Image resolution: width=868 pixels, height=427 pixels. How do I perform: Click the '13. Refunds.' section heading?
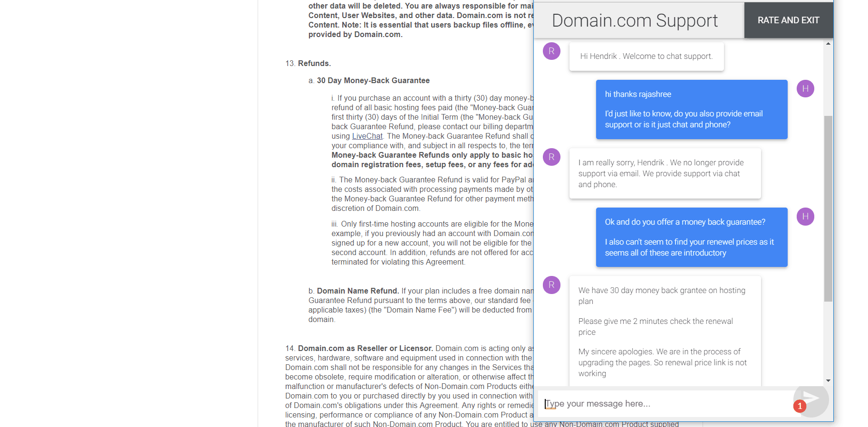[308, 64]
